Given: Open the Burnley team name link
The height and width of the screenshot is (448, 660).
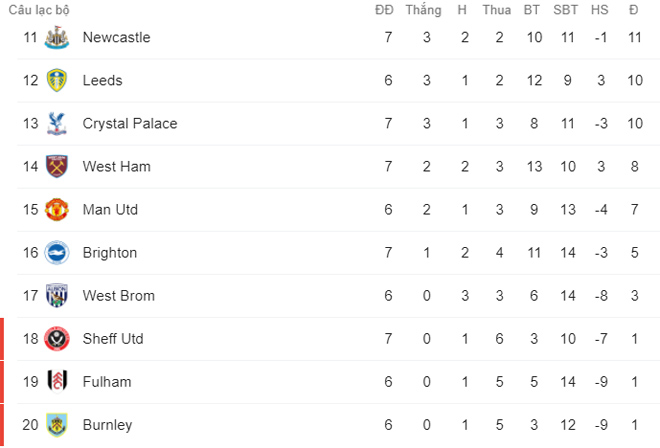Looking at the screenshot, I should click(107, 425).
